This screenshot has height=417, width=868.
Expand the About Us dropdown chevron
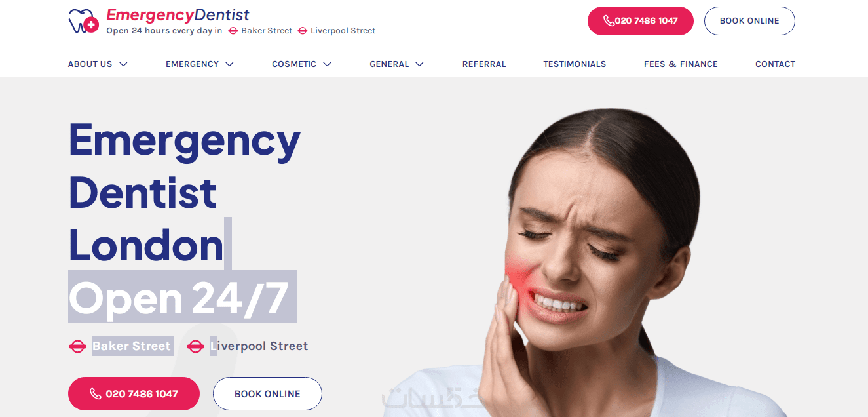(x=123, y=64)
